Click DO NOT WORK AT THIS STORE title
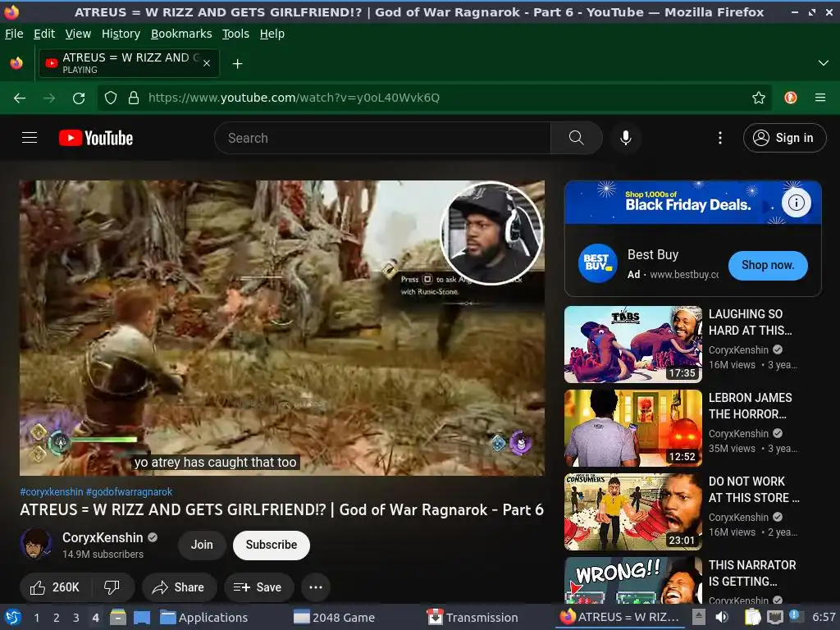The image size is (840, 630). click(754, 489)
